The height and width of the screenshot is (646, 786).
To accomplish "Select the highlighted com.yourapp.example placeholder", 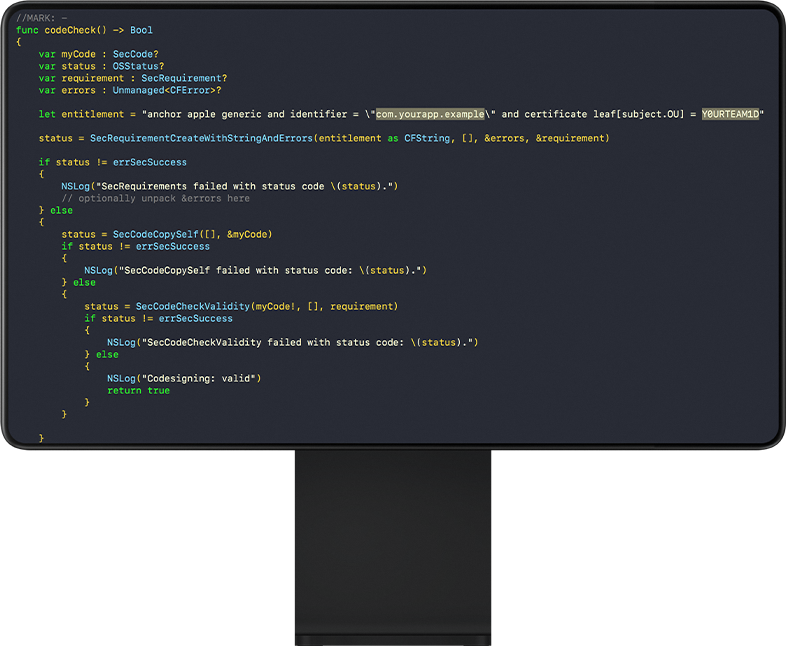I will [429, 114].
